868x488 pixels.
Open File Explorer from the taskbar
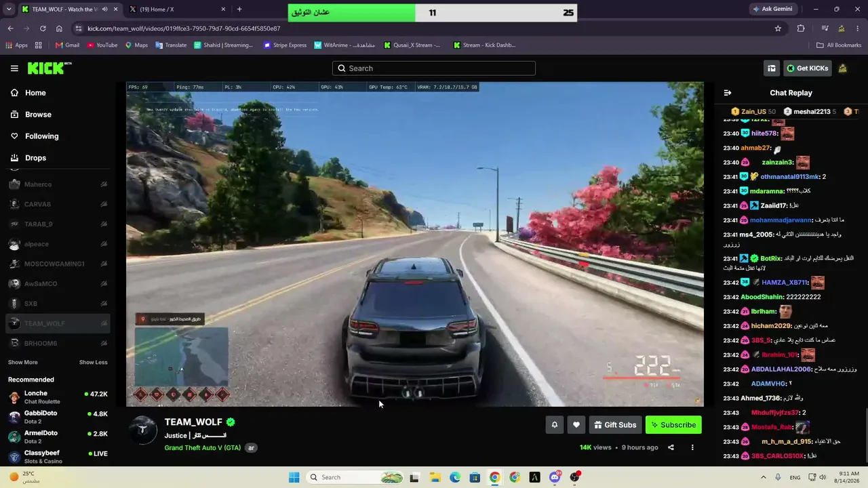(x=435, y=477)
